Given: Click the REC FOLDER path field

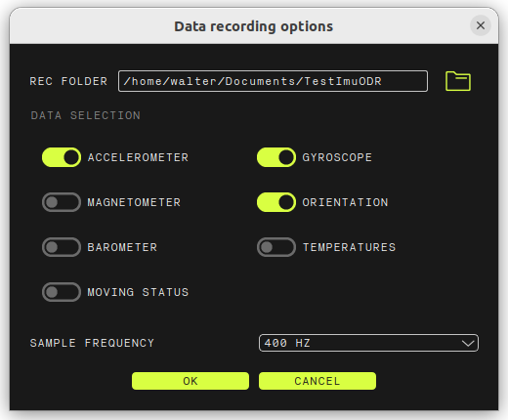Looking at the screenshot, I should point(273,81).
